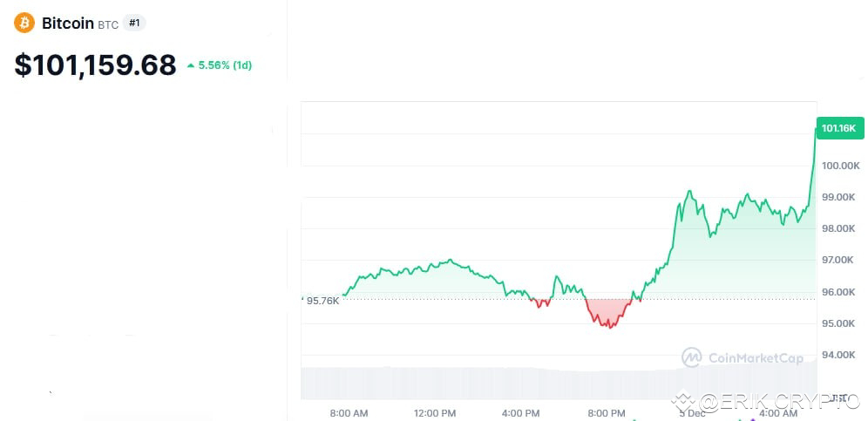Click the BTC ticker symbol
Image resolution: width=868 pixels, height=421 pixels.
coord(108,25)
